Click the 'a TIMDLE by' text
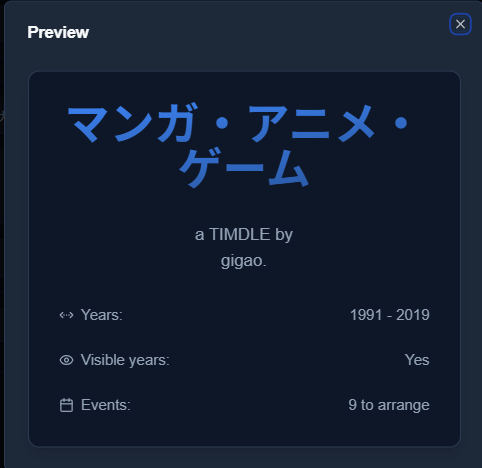Viewport: 482px width, 468px height. click(244, 234)
